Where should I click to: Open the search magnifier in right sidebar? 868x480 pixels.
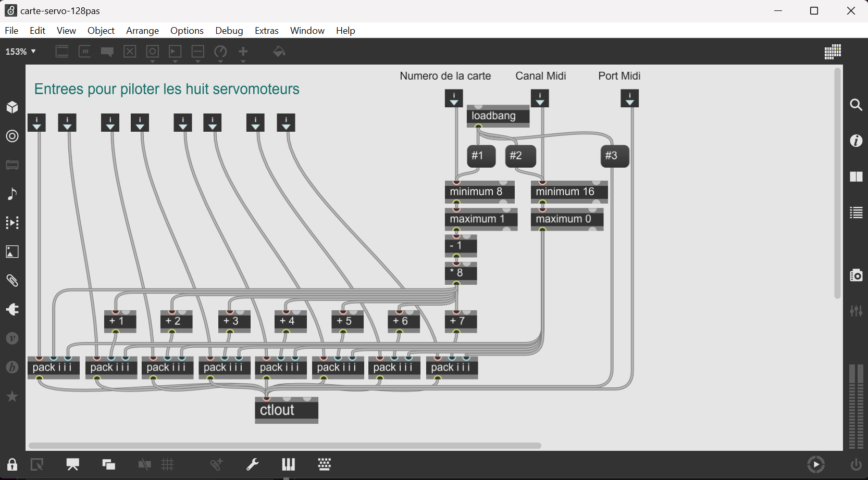click(856, 105)
